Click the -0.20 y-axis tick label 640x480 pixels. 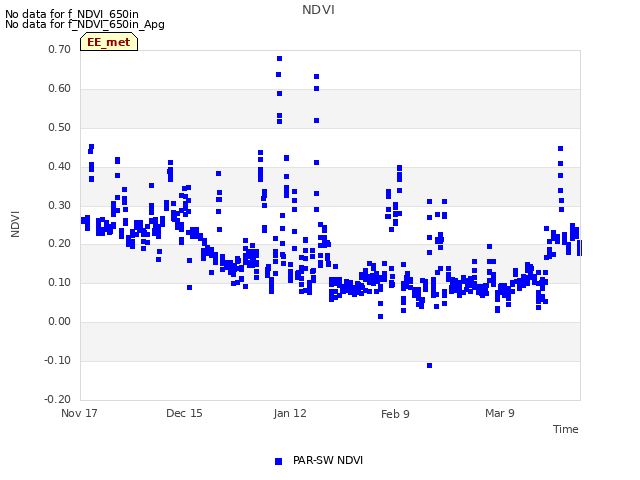point(58,399)
